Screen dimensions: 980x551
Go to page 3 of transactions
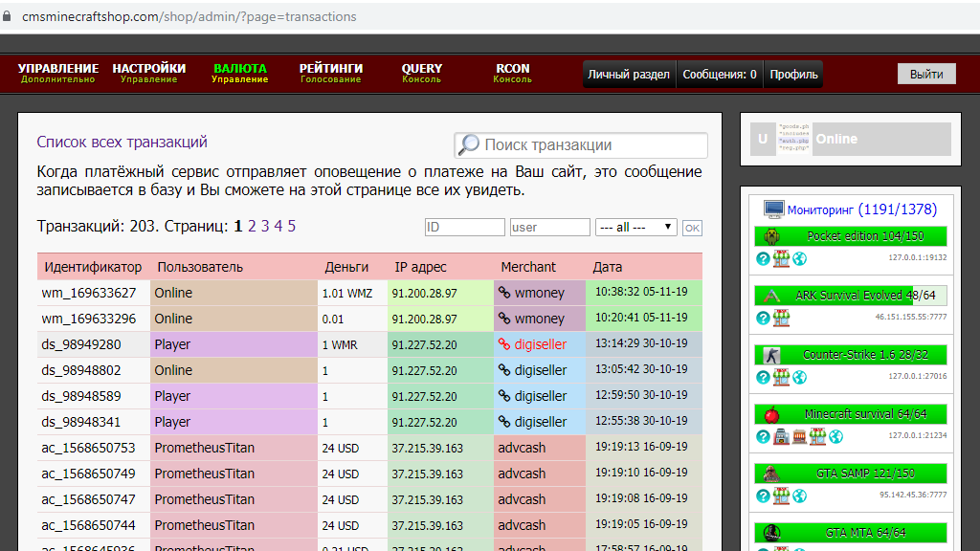coord(265,227)
